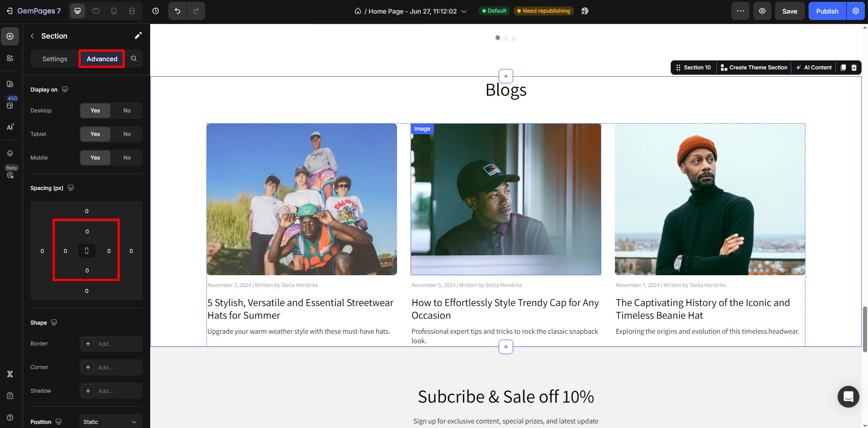Open the chat support bubble
The image size is (868, 428).
[x=848, y=397]
